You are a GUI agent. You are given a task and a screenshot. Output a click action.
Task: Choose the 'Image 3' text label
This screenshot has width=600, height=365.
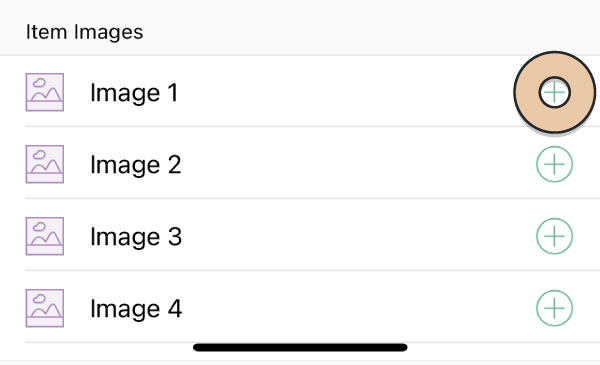coord(136,237)
